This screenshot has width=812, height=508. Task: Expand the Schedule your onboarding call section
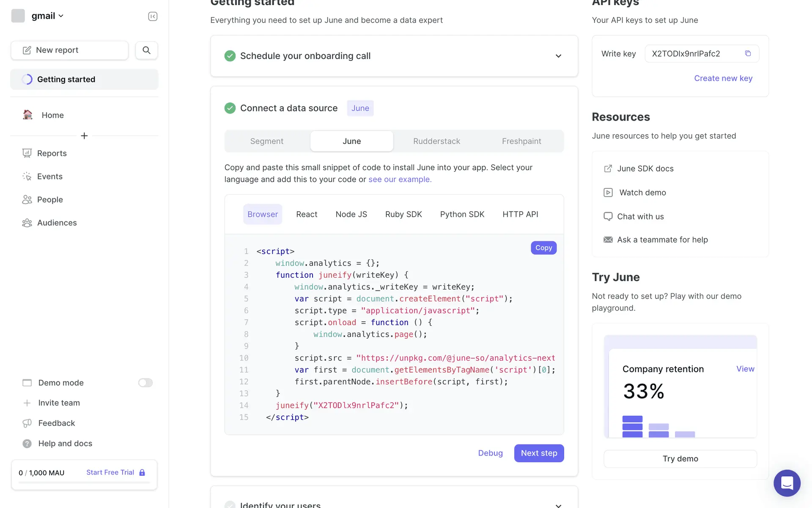558,56
